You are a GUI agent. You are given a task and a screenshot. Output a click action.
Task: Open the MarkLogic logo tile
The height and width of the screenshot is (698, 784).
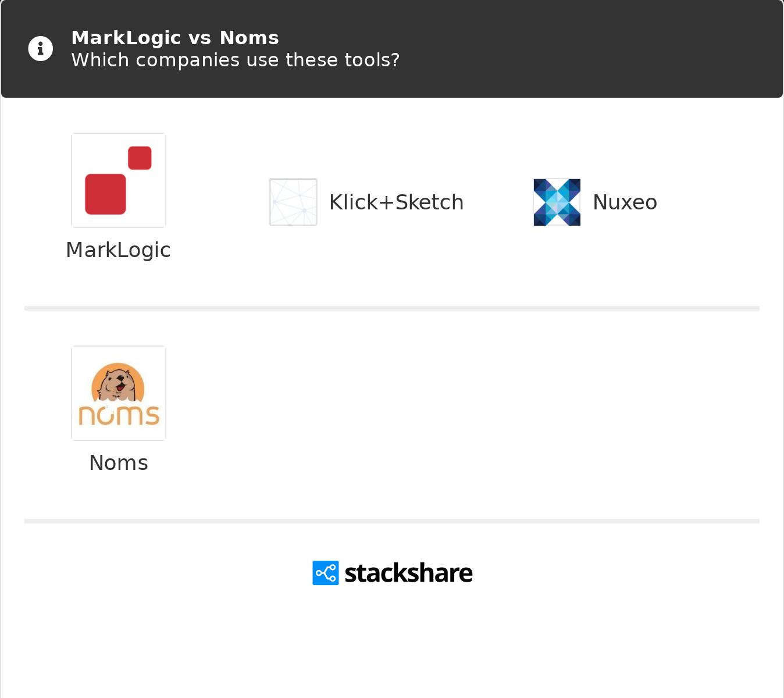(119, 180)
